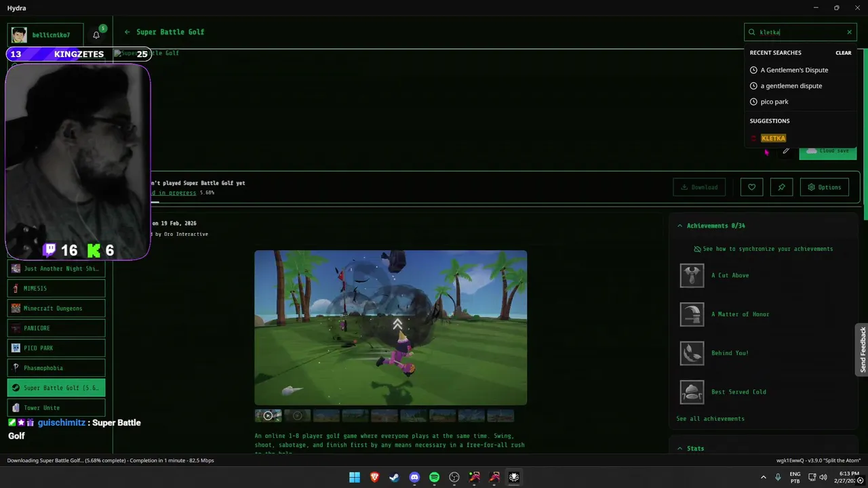Click the A Matter of Honor achievement icon
Image resolution: width=868 pixels, height=488 pixels.
click(x=692, y=314)
